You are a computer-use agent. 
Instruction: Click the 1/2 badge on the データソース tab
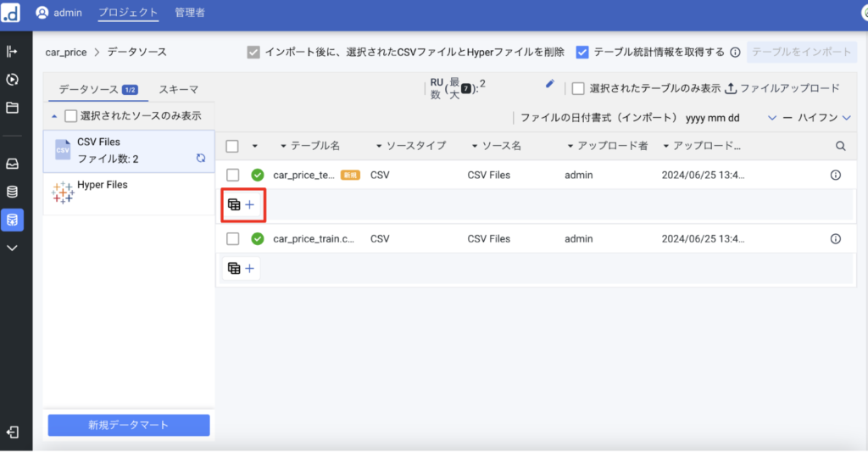[x=130, y=90]
